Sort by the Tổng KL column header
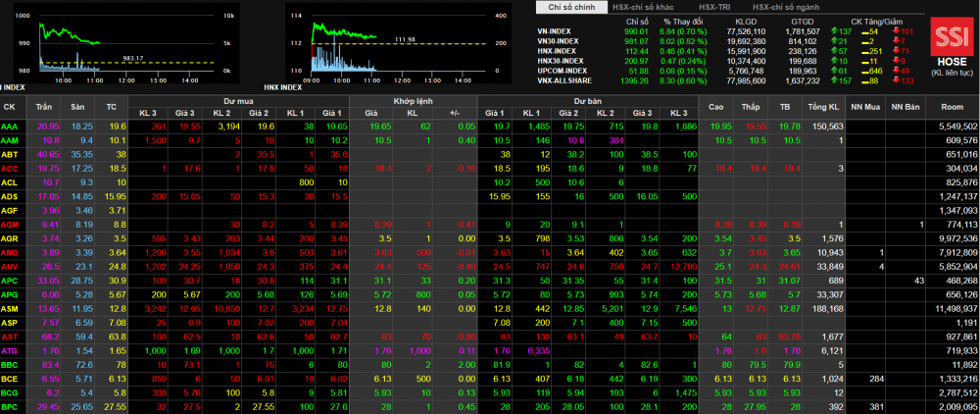 click(828, 106)
